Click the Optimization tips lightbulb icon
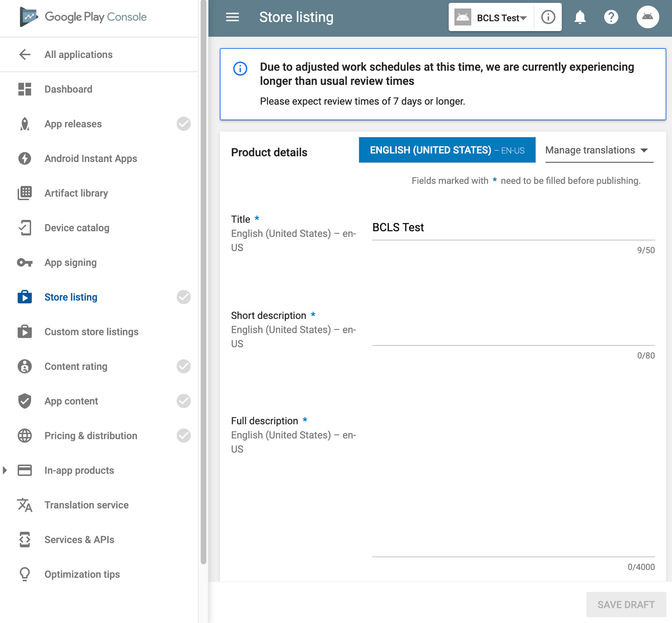This screenshot has height=623, width=672. (x=25, y=574)
